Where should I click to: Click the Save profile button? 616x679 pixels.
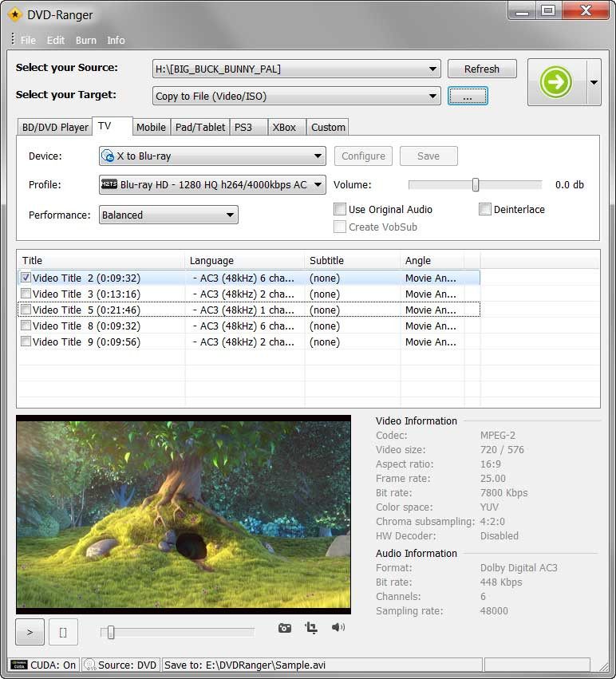428,156
